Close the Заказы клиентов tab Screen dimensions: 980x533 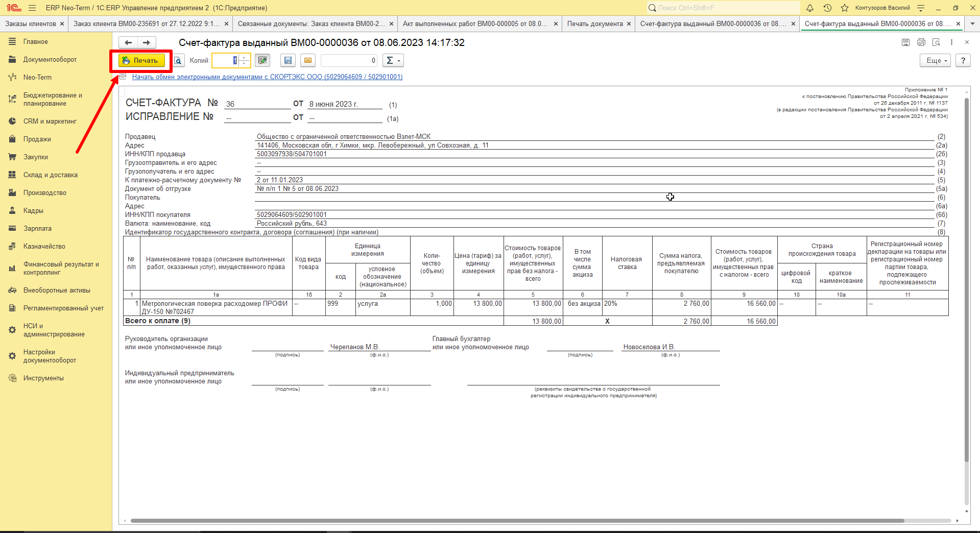tap(62, 23)
